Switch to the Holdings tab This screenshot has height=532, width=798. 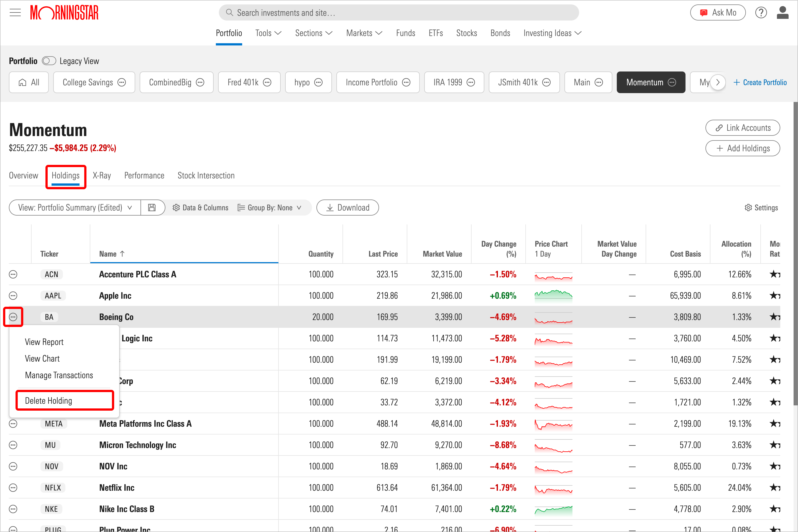65,175
